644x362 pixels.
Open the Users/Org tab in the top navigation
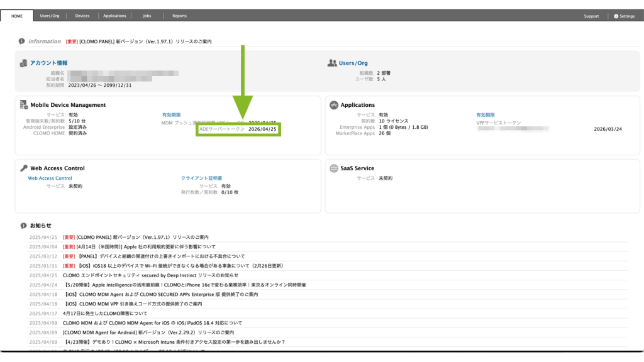[49, 16]
